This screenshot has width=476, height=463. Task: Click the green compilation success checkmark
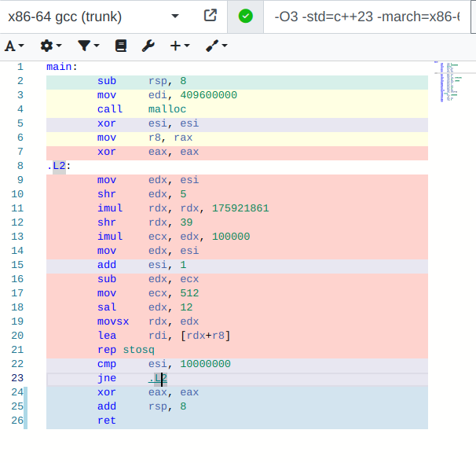click(x=246, y=16)
